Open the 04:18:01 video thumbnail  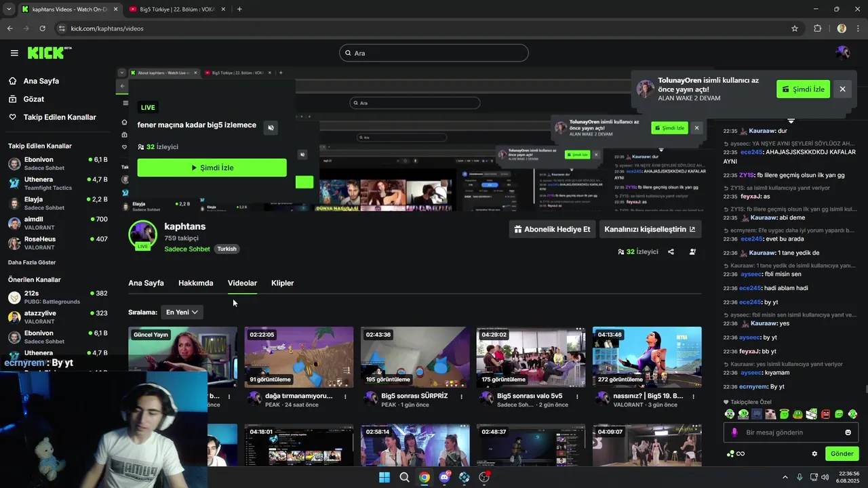tap(298, 445)
